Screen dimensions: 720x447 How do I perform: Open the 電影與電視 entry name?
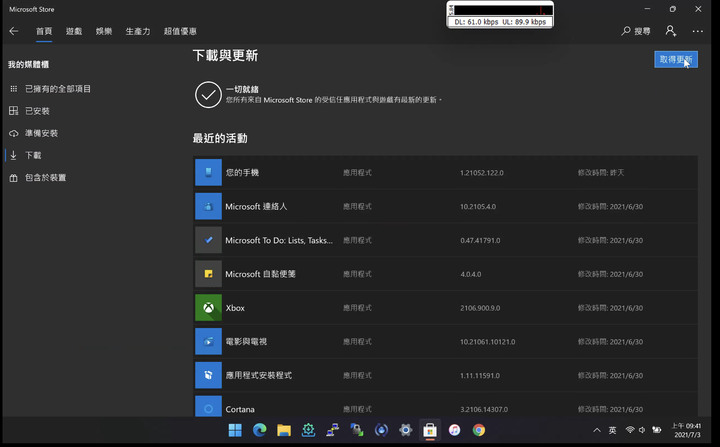coord(246,342)
